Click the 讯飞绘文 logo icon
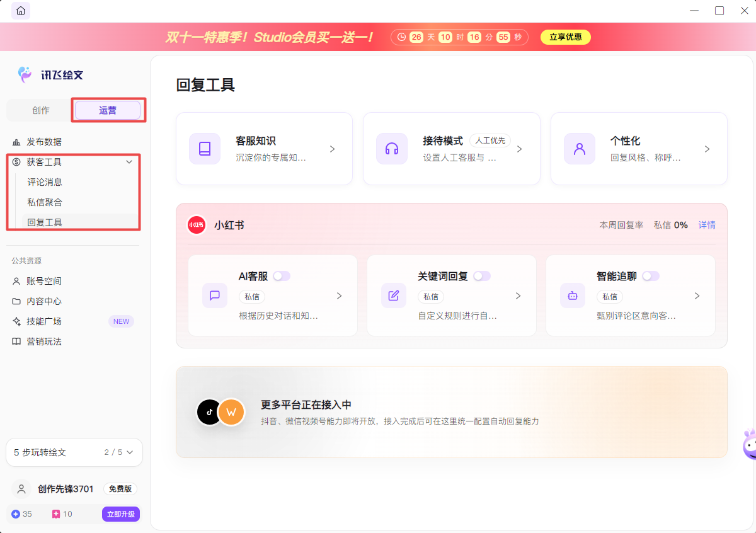Screen dimensions: 756x533 click(25, 74)
